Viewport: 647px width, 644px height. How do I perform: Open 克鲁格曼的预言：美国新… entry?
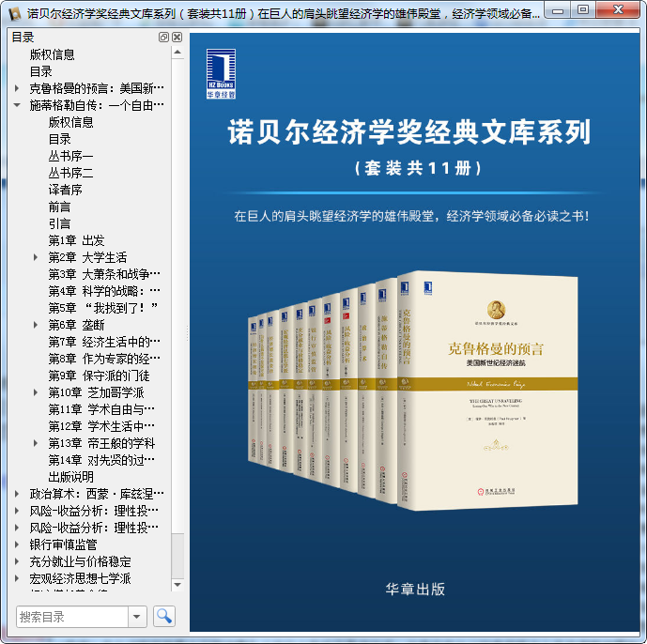[97, 88]
